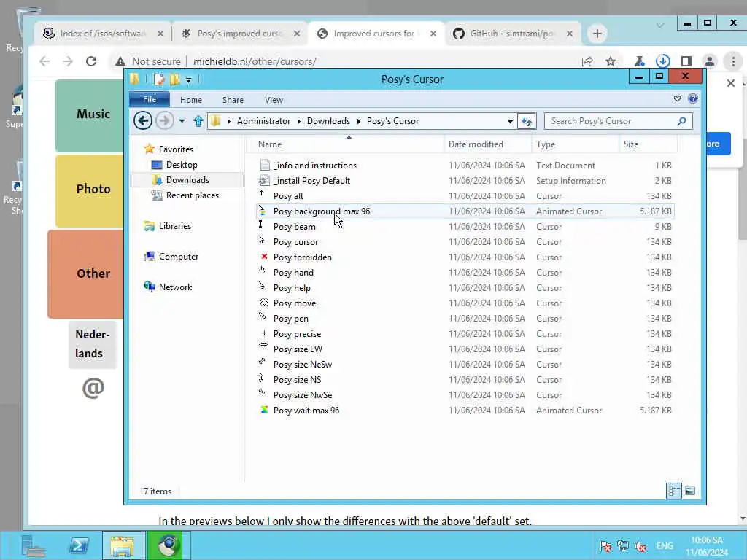Switch to Nederlands language
The width and height of the screenshot is (747, 560).
click(93, 344)
